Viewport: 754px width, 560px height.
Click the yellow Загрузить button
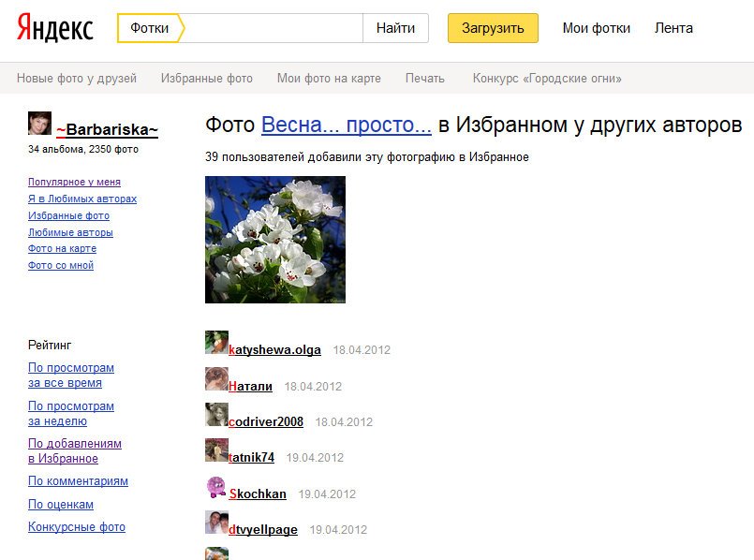[x=493, y=28]
